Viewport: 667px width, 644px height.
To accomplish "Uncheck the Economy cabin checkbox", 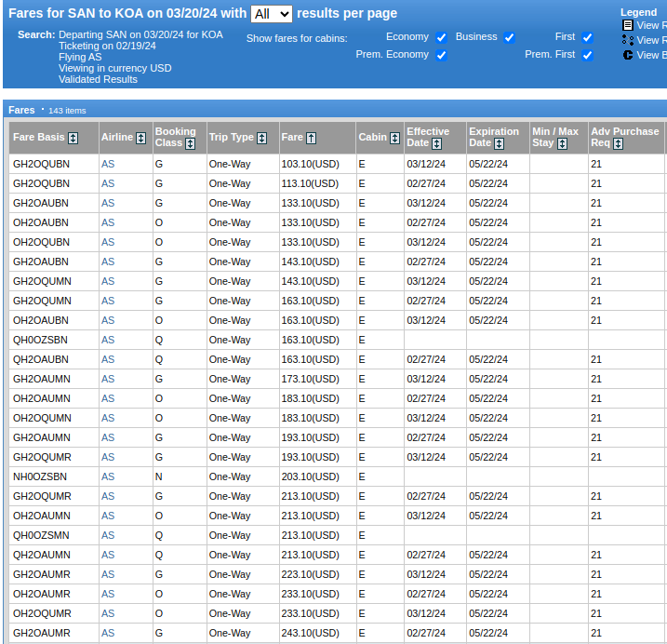I will pyautogui.click(x=441, y=37).
